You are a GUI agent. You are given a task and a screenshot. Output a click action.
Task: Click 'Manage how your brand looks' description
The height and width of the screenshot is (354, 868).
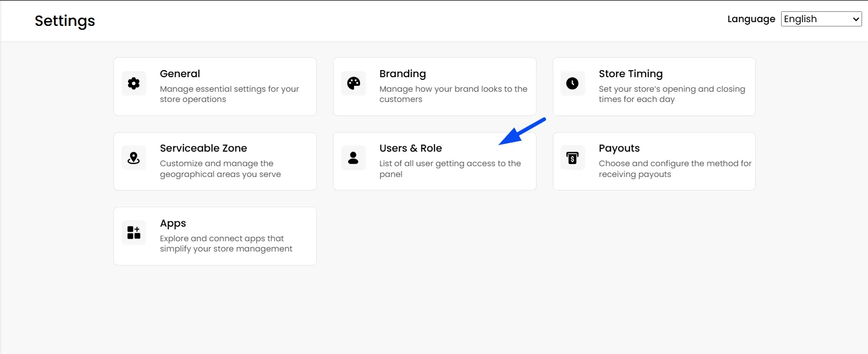coord(453,94)
